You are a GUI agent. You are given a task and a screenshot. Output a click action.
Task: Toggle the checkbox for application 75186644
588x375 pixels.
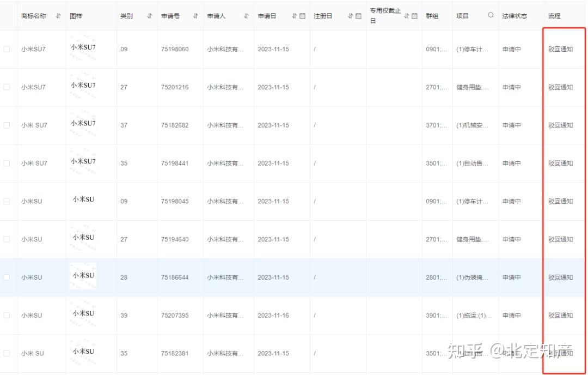tap(7, 277)
